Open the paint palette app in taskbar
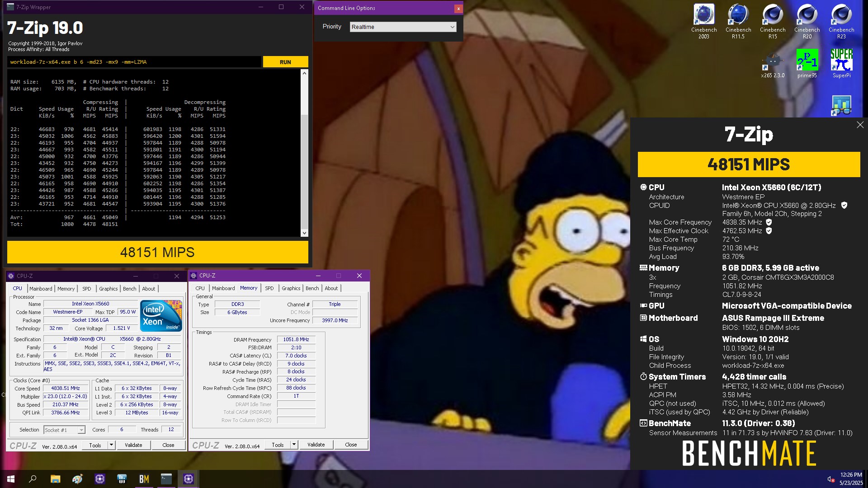 77,479
